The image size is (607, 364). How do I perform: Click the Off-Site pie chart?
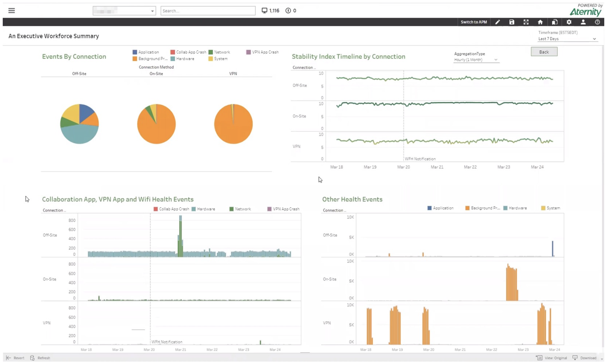pos(80,124)
